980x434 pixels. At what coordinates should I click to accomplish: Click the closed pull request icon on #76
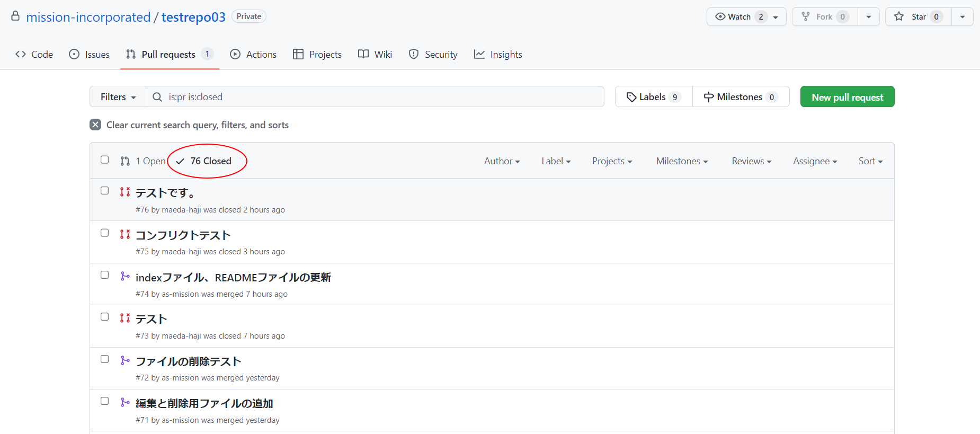click(125, 192)
